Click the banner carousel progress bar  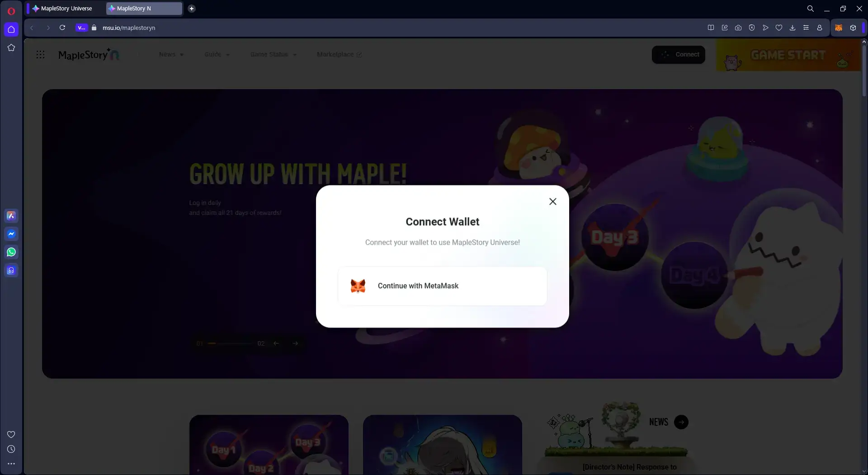click(x=230, y=343)
